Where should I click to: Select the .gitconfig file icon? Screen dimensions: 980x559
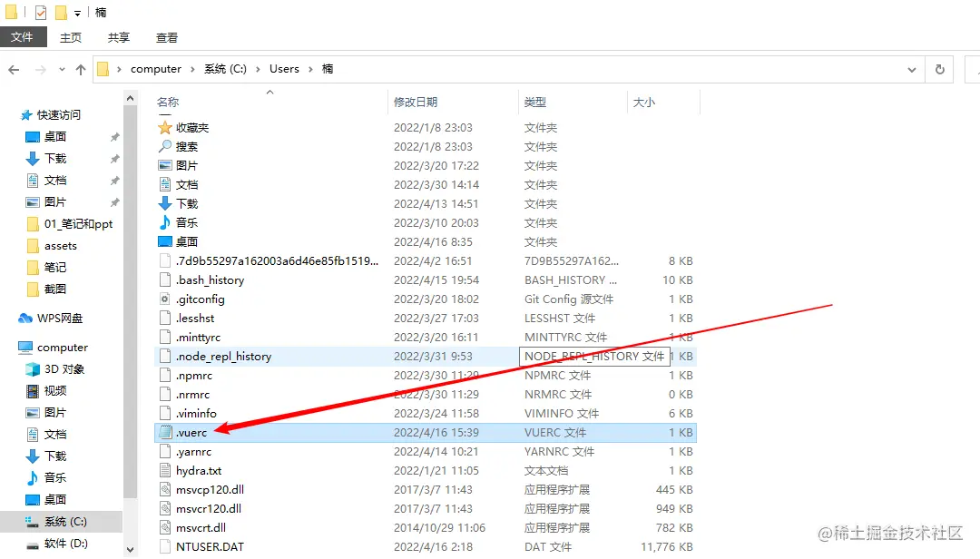[x=165, y=299]
